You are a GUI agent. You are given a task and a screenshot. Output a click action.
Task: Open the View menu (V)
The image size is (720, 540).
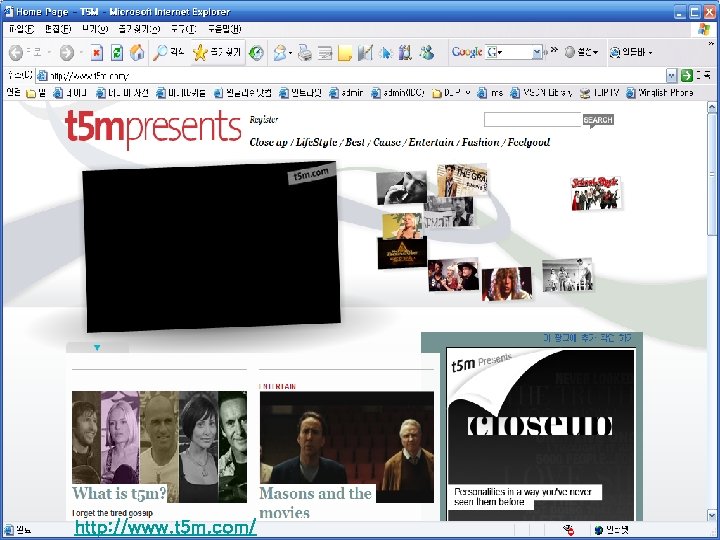95,29
